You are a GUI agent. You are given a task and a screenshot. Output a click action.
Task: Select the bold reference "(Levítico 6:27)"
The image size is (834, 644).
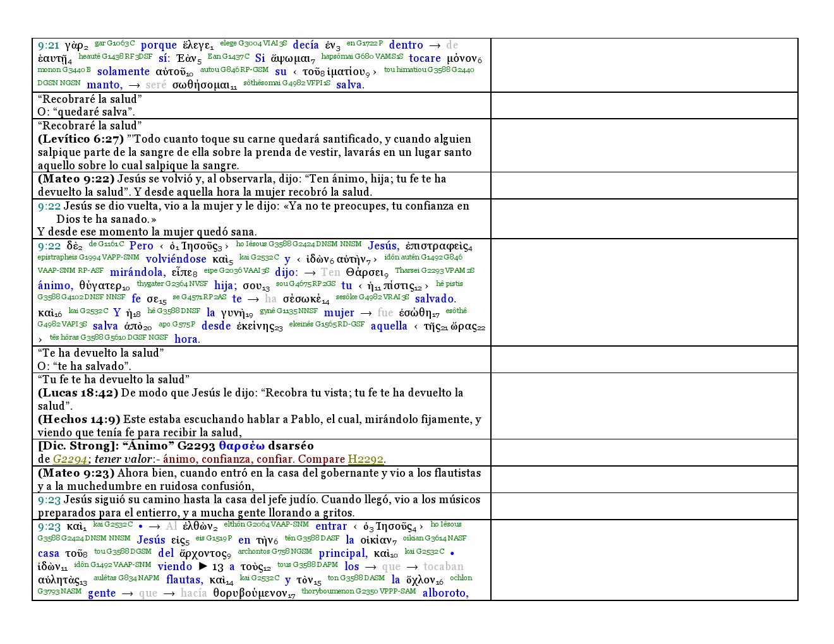(82, 139)
